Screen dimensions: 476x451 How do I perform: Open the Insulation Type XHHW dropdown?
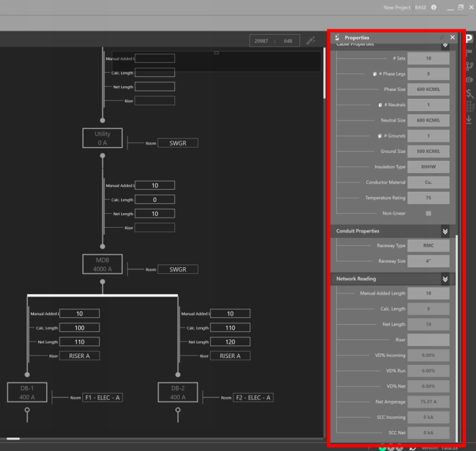pos(429,167)
